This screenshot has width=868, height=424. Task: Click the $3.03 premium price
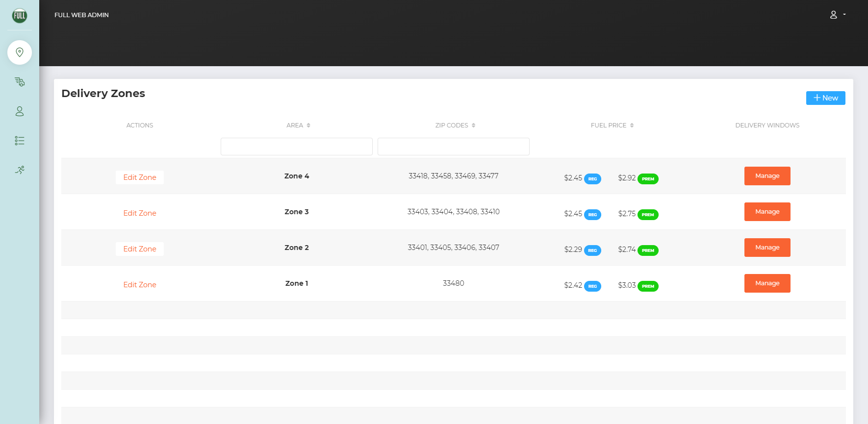click(x=627, y=285)
